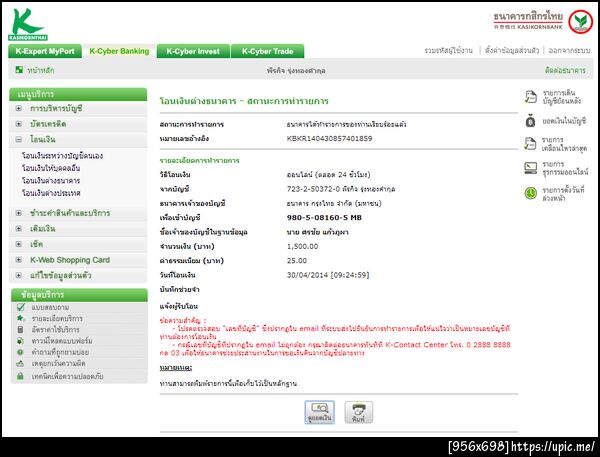600x457 pixels.
Task: Click the green K Kasikornthai logo
Action: click(x=28, y=24)
